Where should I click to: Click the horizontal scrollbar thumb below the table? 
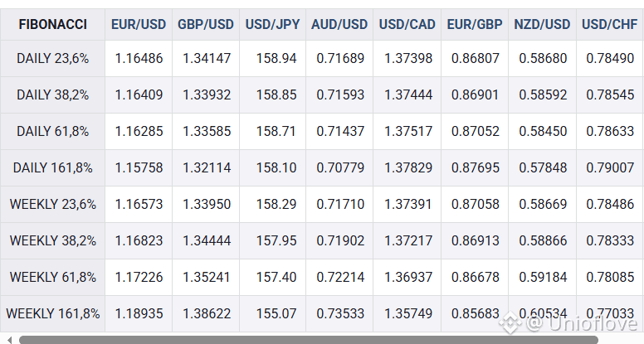pyautogui.click(x=309, y=340)
